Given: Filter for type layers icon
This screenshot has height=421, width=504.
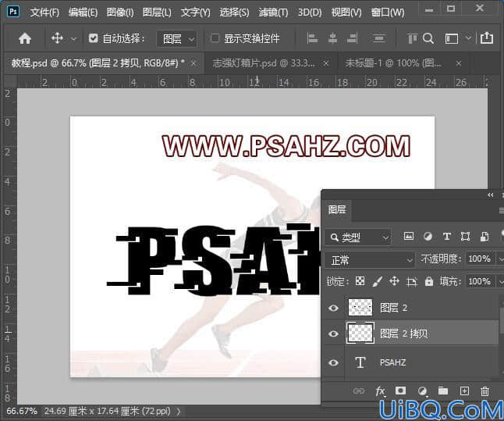Looking at the screenshot, I should [x=447, y=237].
